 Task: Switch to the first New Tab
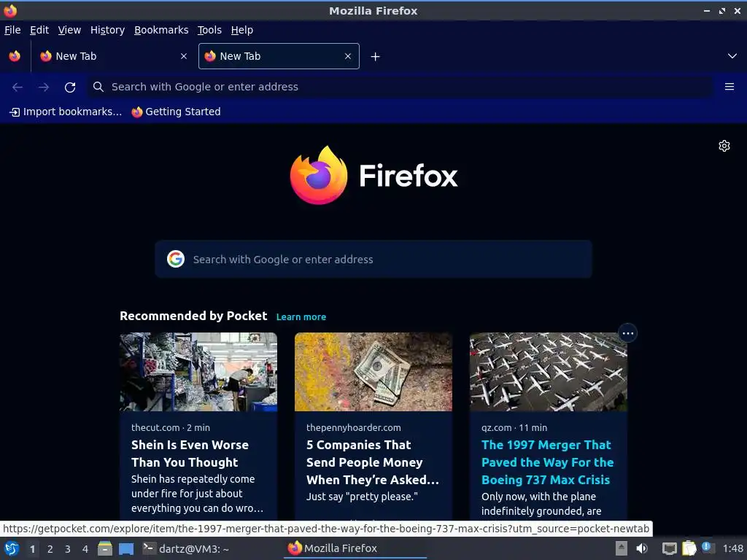pyautogui.click(x=113, y=56)
